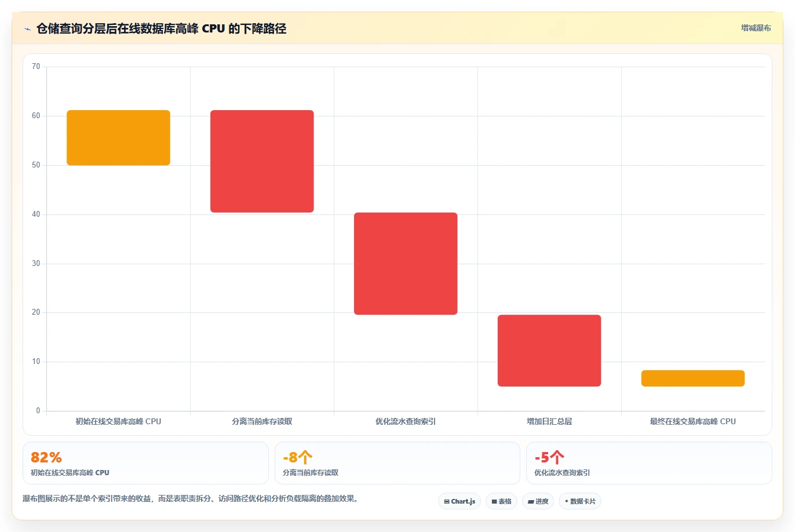Open the 82% data card
The height and width of the screenshot is (532, 795).
[145, 463]
